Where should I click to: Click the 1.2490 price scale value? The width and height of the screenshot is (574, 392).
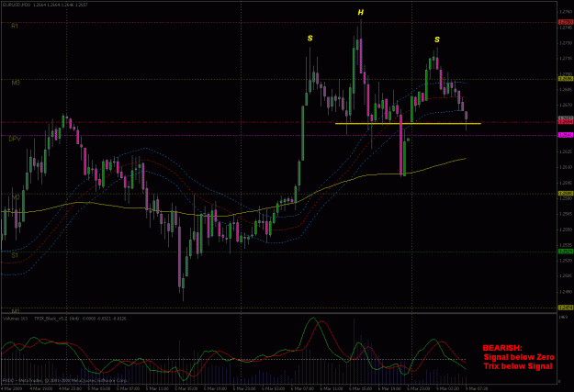pyautogui.click(x=566, y=292)
